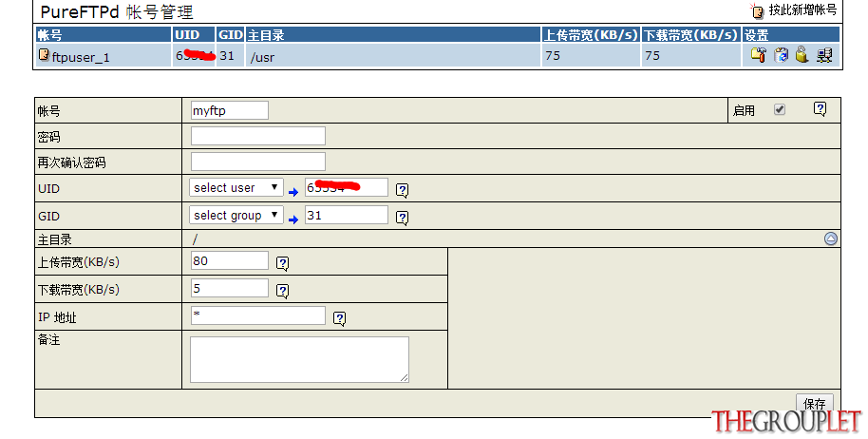Click the 按此新增帐号 link

click(x=802, y=10)
